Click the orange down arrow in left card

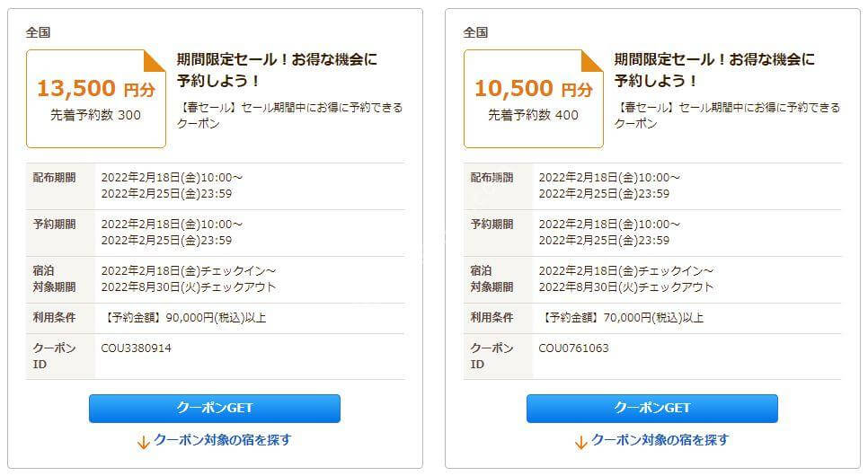point(144,442)
